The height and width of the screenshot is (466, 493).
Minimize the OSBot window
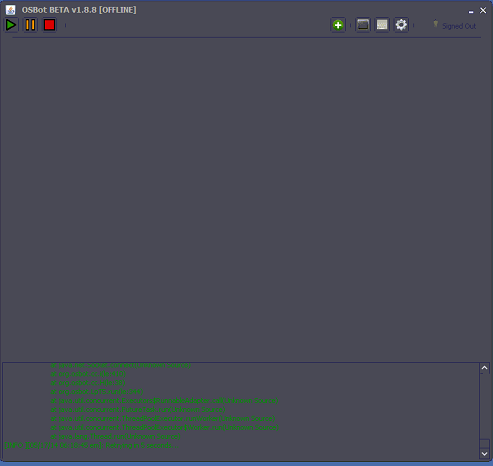471,11
